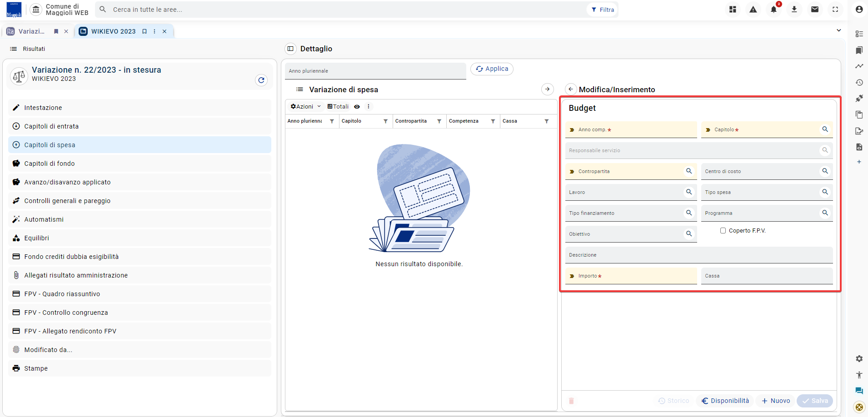Open the warning alerts triangle icon
Image resolution: width=868 pixels, height=417 pixels.
[753, 10]
